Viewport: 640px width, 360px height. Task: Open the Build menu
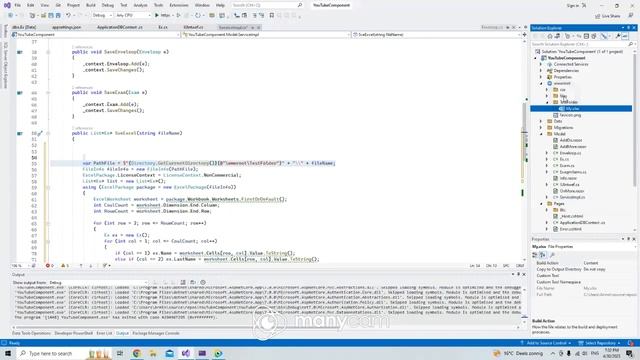tap(91, 5)
